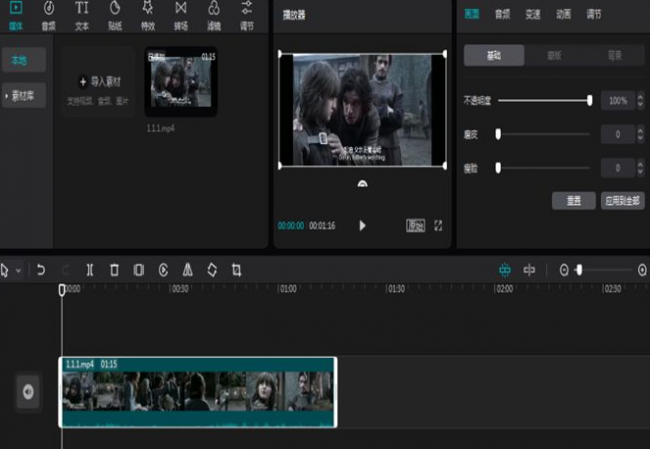Click the 02:00 mark on timeline ruler
This screenshot has width=650, height=449.
point(504,289)
